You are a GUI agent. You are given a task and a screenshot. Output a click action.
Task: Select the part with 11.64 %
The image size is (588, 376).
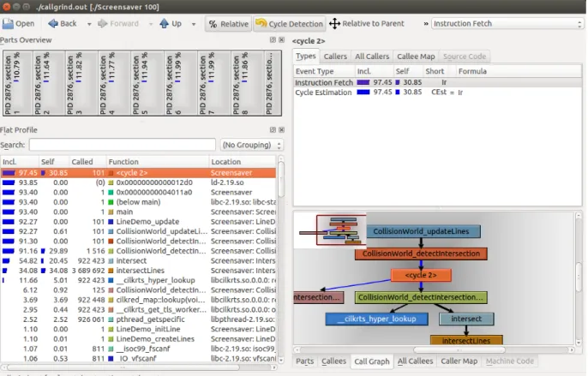pyautogui.click(x=48, y=83)
